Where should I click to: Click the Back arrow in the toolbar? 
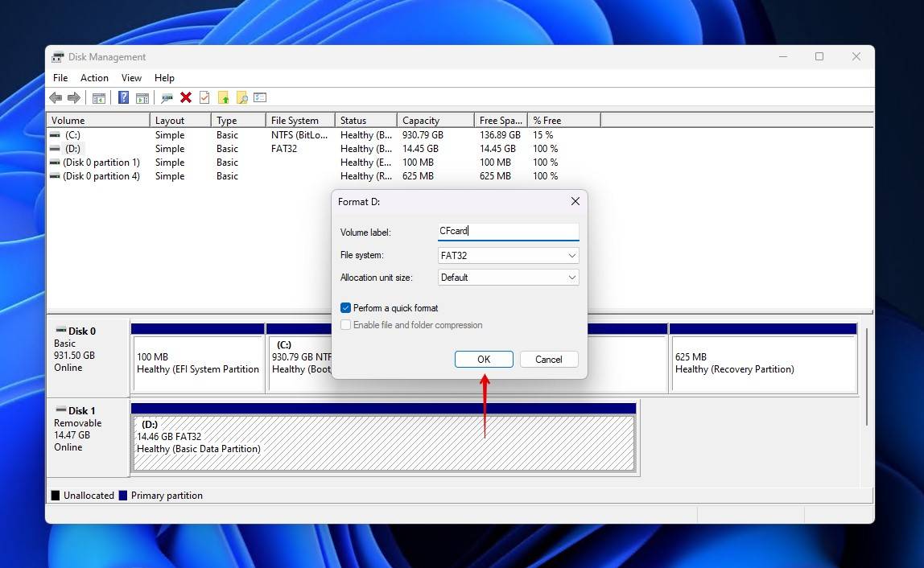coord(56,97)
